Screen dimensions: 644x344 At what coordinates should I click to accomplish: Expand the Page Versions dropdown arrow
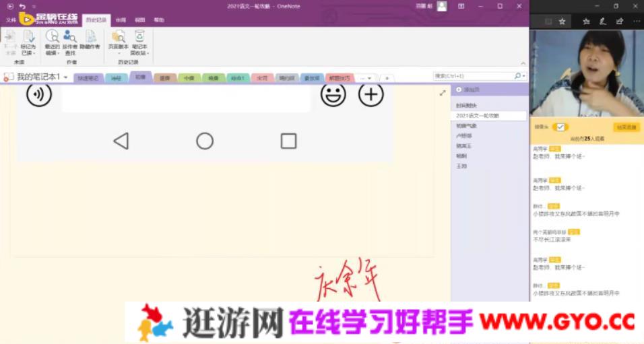tap(119, 54)
